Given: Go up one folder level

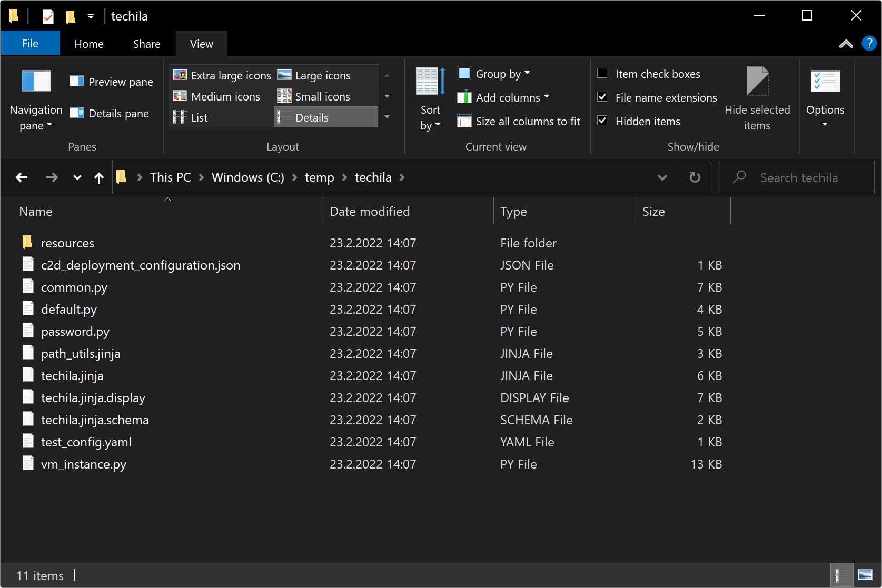Looking at the screenshot, I should click(x=99, y=178).
